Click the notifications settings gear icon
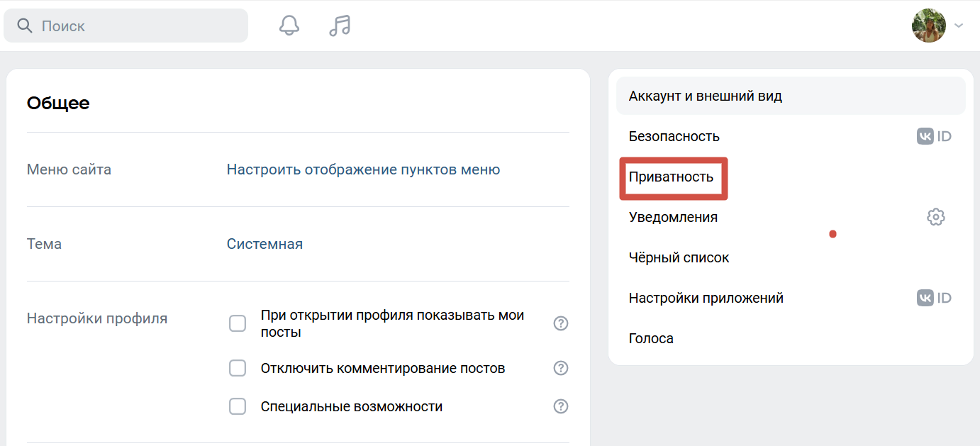 pyautogui.click(x=935, y=217)
